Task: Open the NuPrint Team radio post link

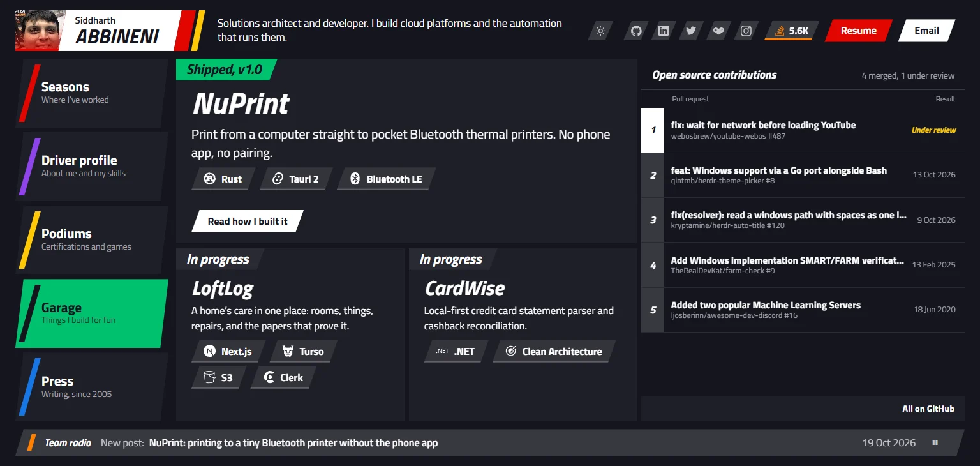Action: point(293,442)
